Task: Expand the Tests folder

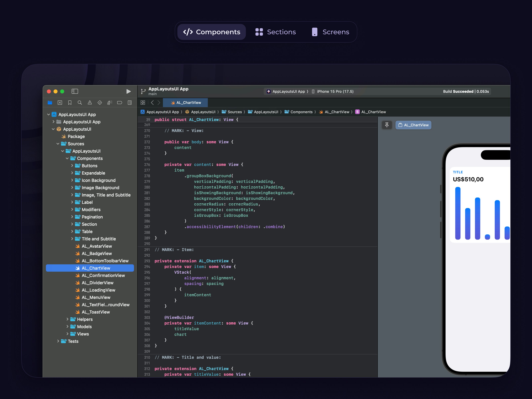Action: coord(58,341)
